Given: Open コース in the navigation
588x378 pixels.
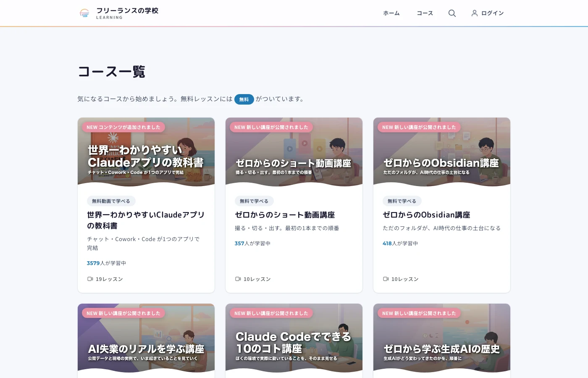Looking at the screenshot, I should [425, 13].
